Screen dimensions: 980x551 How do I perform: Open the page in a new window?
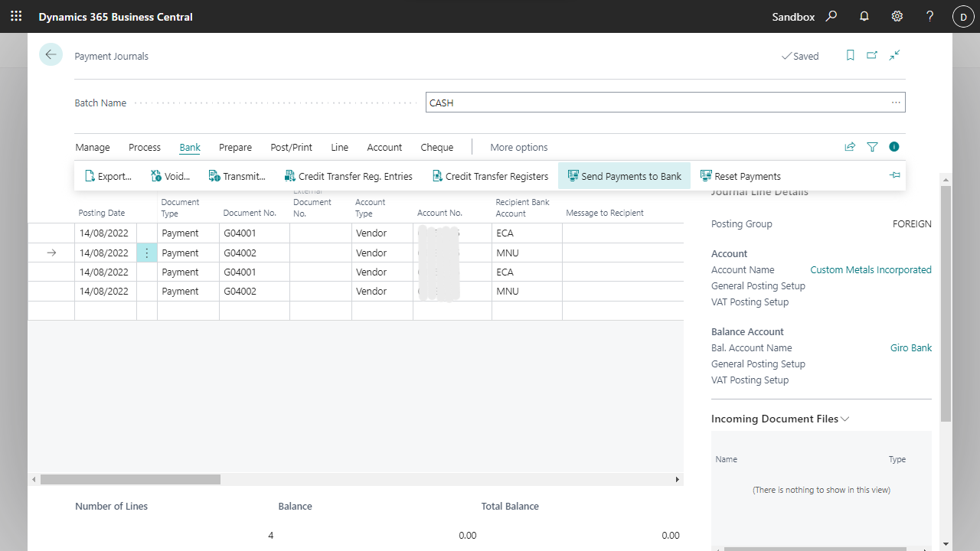click(x=872, y=55)
